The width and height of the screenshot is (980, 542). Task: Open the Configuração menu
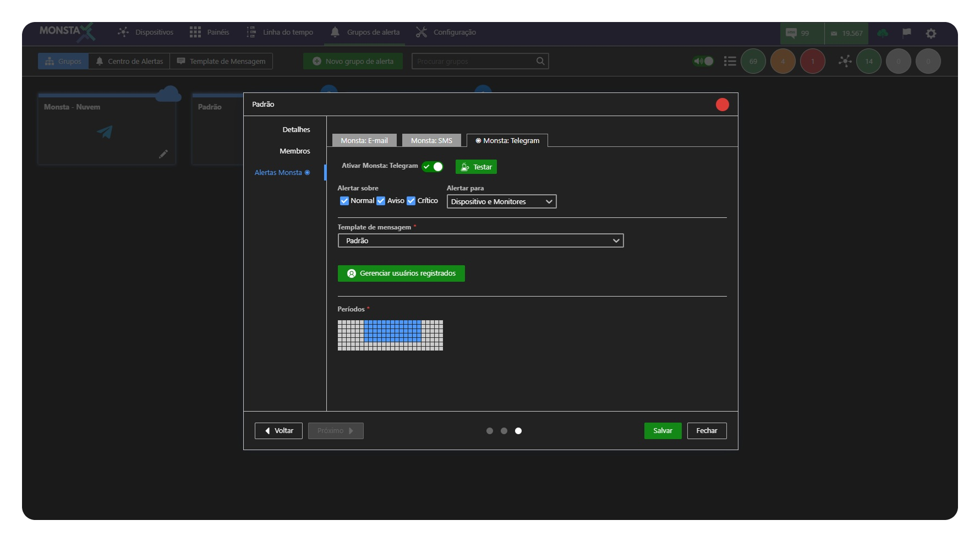pyautogui.click(x=446, y=32)
